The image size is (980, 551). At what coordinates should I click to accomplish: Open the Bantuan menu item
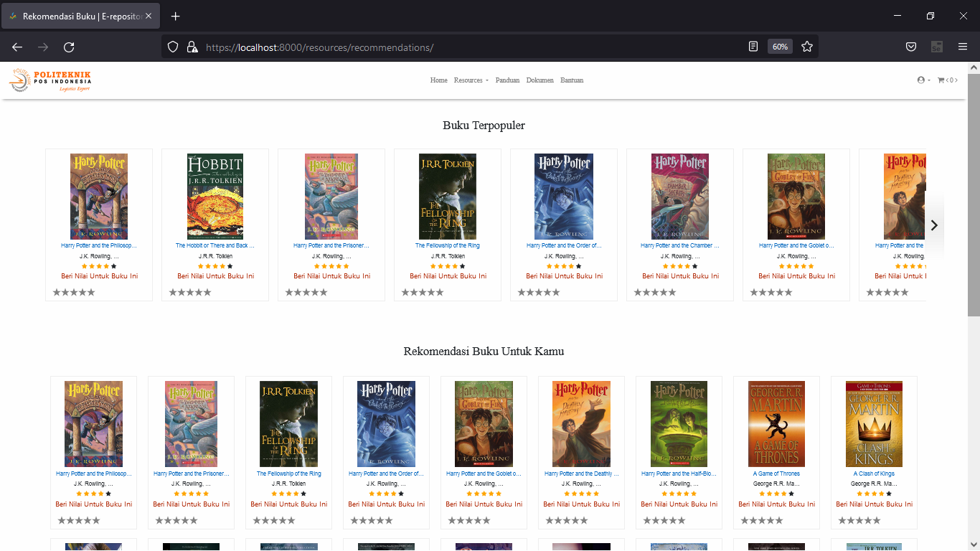point(572,80)
